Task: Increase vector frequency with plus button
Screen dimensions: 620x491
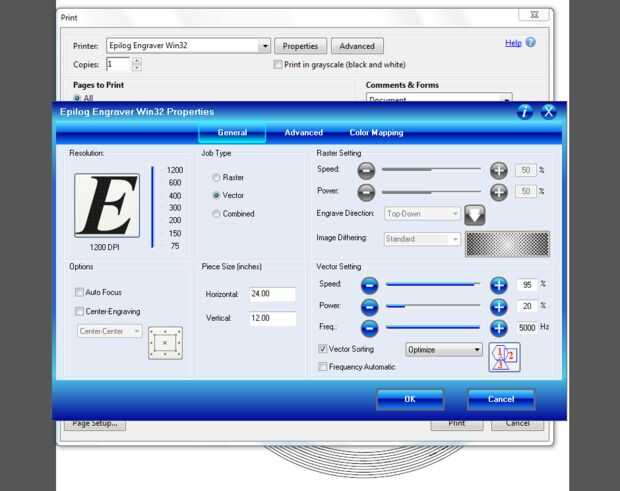Action: click(499, 328)
